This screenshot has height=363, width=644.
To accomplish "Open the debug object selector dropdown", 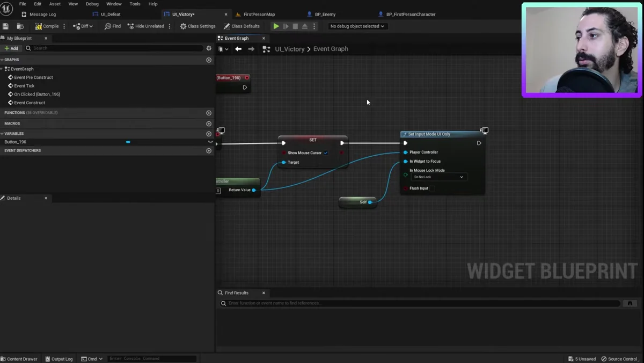I will click(x=357, y=26).
